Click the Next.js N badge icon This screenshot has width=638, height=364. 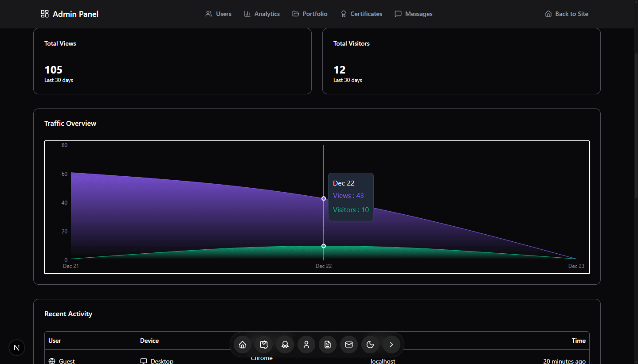[x=17, y=348]
